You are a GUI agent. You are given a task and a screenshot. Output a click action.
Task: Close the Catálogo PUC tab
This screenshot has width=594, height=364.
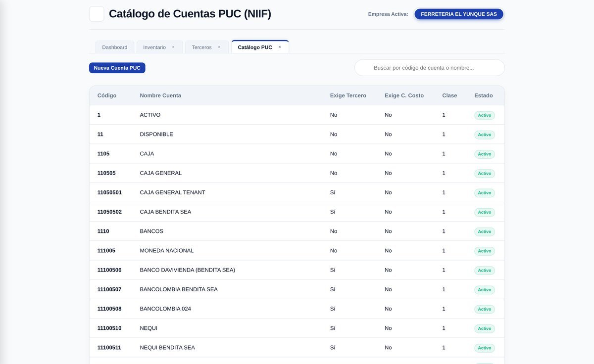click(x=280, y=47)
